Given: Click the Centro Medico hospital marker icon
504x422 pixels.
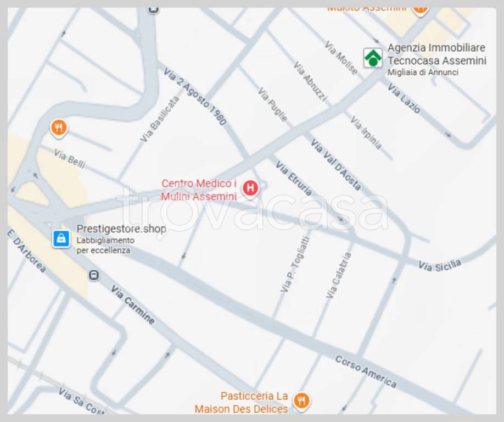Looking at the screenshot, I should (250, 188).
